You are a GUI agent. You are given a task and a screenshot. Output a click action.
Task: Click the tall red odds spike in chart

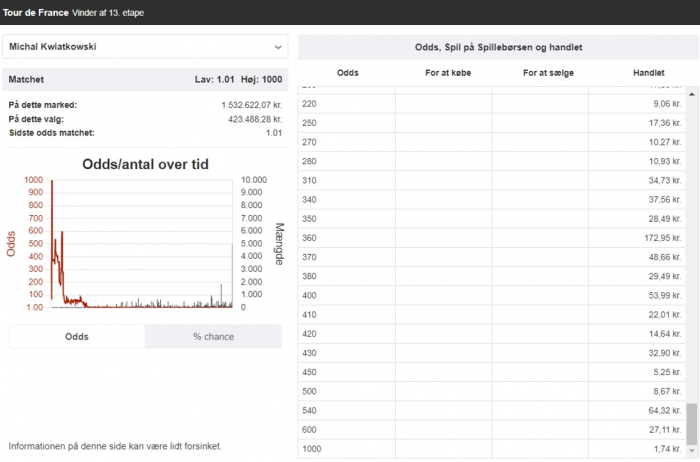(52, 200)
